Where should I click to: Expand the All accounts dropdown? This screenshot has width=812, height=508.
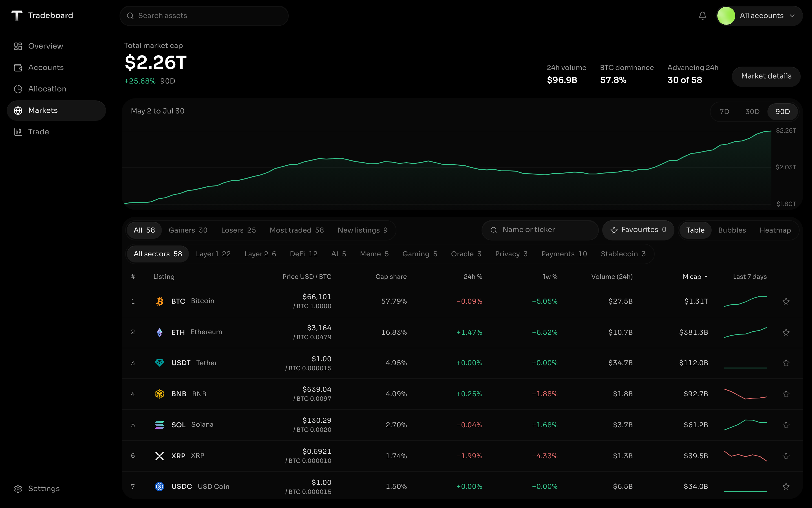pos(759,16)
